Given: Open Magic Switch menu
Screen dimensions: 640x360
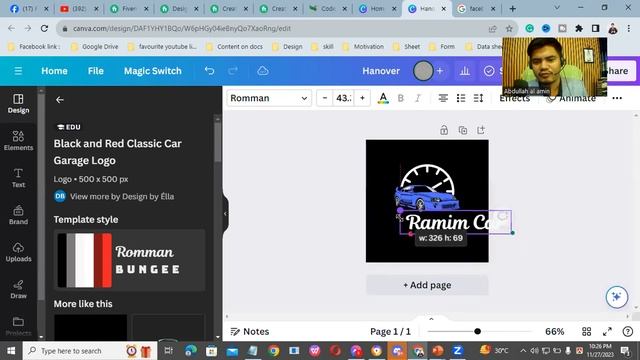Looking at the screenshot, I should pos(153,71).
